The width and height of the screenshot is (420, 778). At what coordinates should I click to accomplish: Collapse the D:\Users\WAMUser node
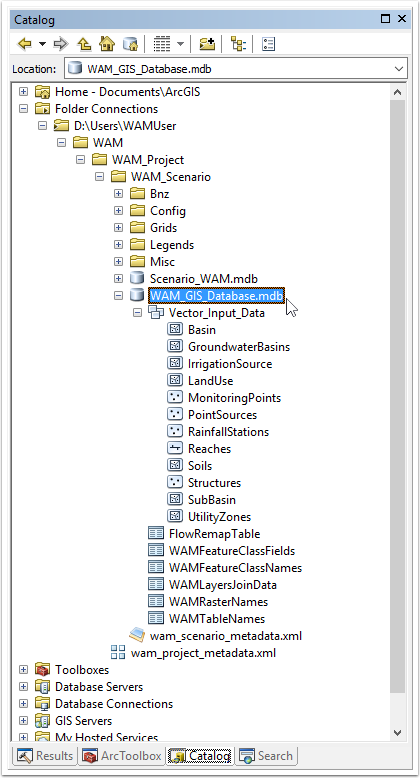pyautogui.click(x=43, y=126)
